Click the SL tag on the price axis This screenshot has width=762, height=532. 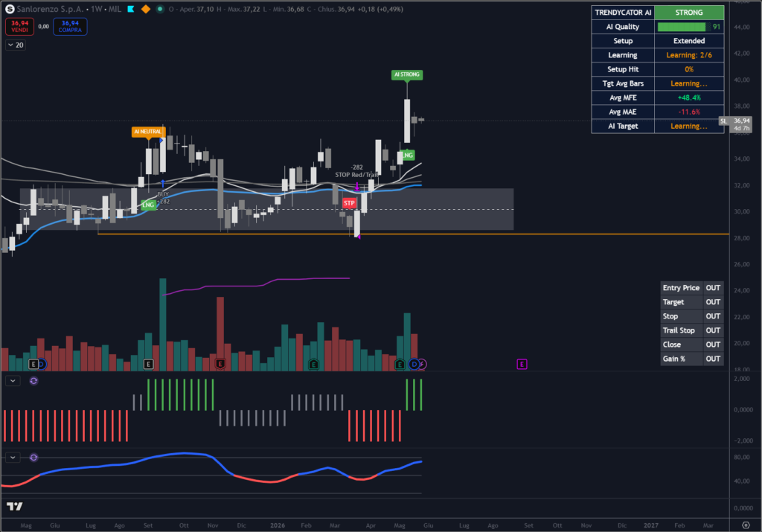[x=723, y=121]
